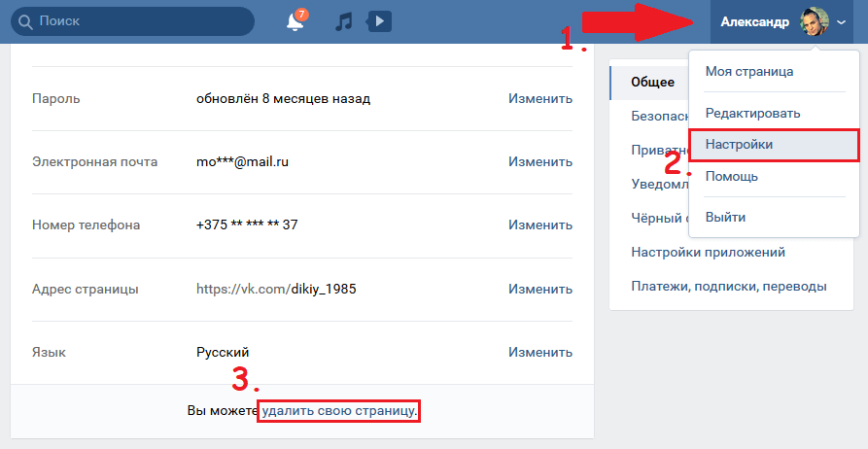Click Изменить next to Электронная почта

coord(540,161)
